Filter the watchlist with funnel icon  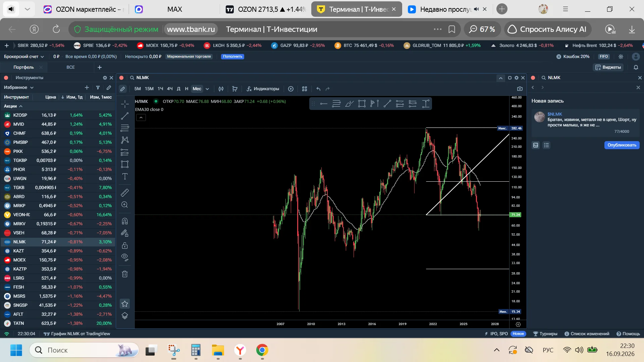coord(98,87)
